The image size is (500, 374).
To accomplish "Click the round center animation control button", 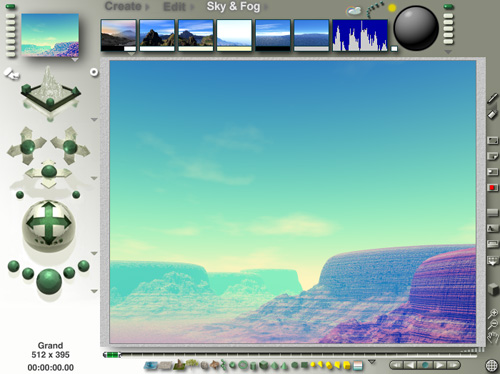I will (x=425, y=365).
